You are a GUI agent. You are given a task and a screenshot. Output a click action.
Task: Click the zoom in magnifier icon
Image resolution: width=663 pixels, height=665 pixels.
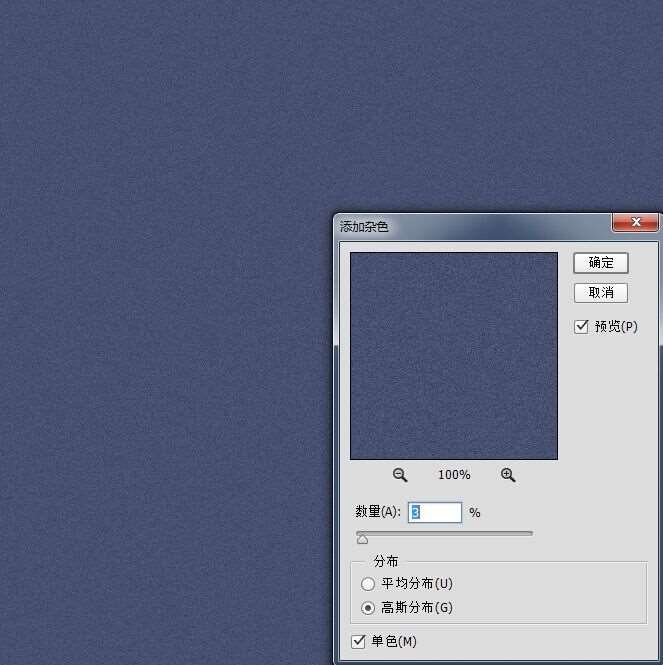pyautogui.click(x=508, y=475)
